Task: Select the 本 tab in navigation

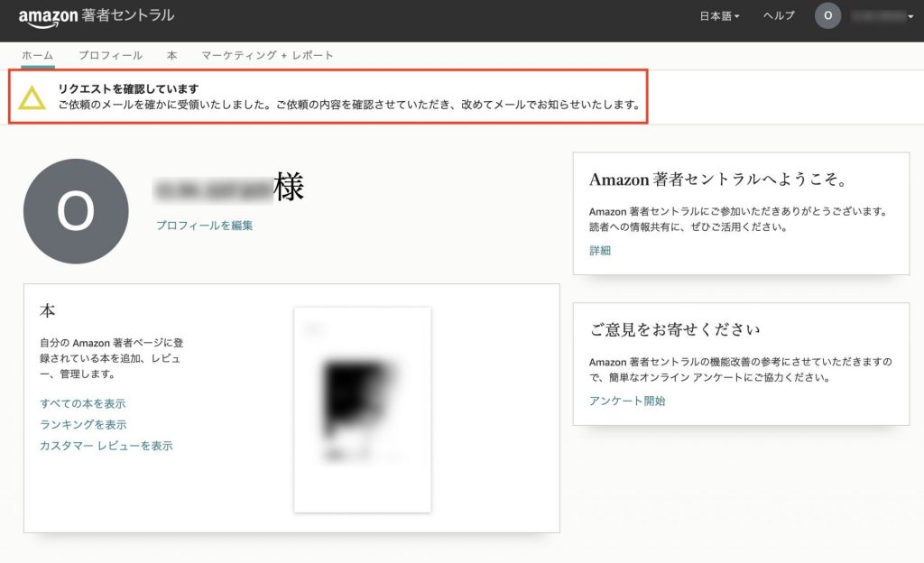Action: [171, 55]
